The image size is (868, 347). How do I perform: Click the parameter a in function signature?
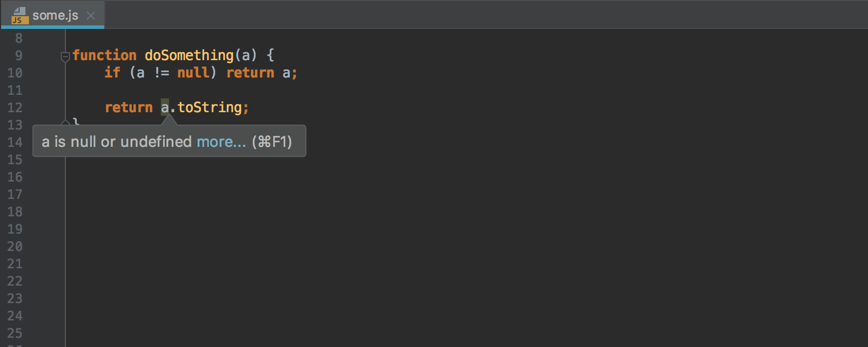245,56
